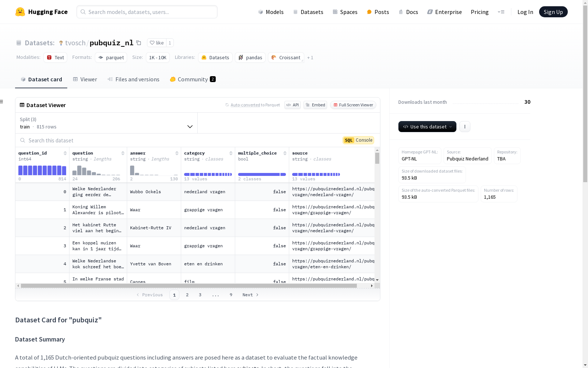Open the Files and versions tab
The image size is (588, 368).
[133, 79]
